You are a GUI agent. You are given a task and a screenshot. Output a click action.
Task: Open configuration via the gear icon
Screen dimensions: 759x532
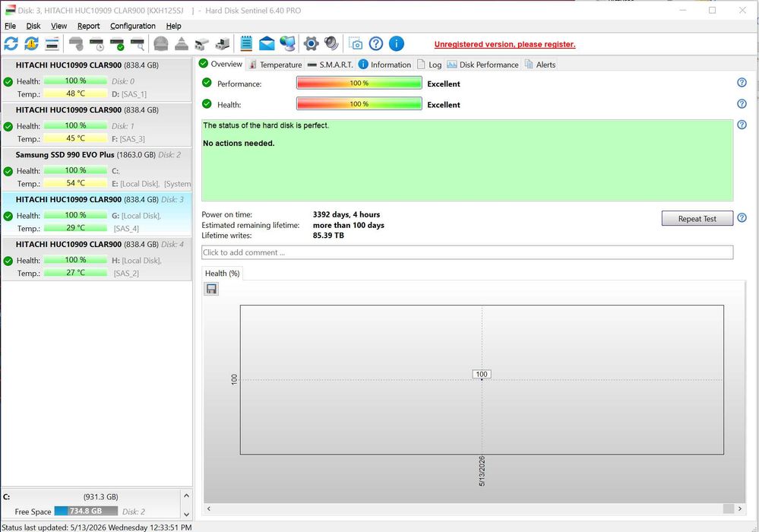pos(312,43)
